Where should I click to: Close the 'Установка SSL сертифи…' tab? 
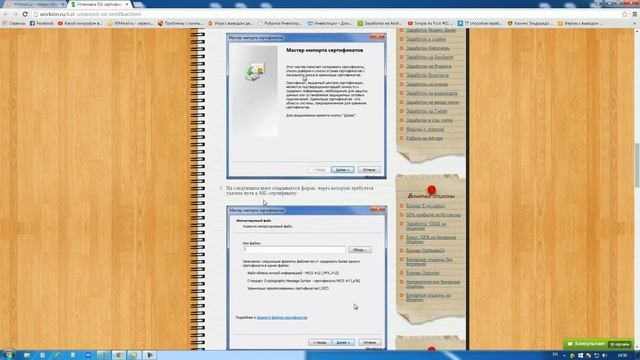pos(127,4)
